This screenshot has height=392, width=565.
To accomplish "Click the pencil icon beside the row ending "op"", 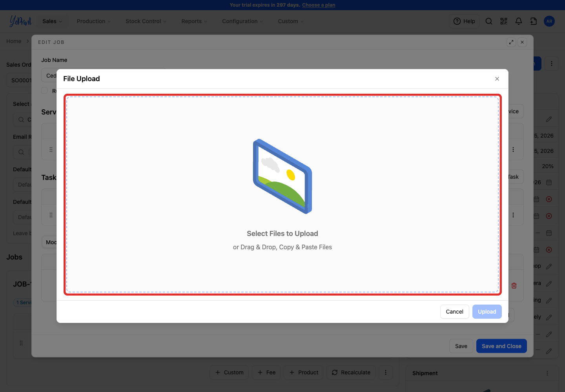I will pyautogui.click(x=549, y=266).
